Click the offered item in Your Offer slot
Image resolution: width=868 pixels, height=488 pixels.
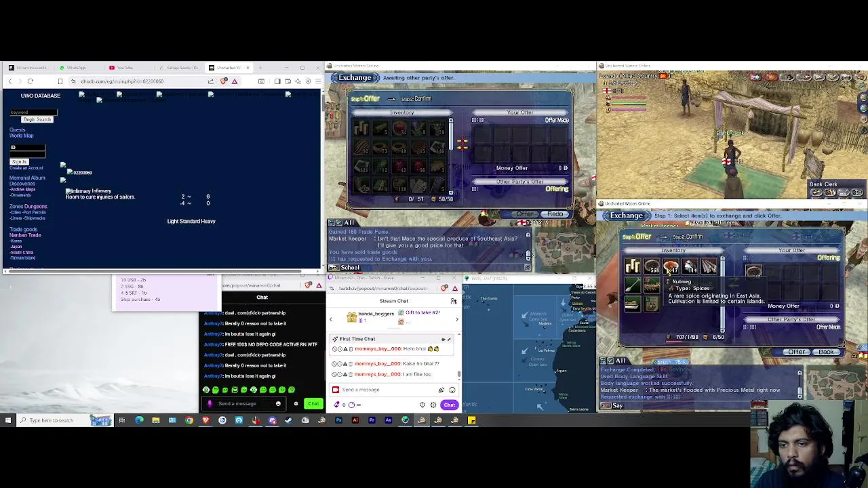coord(753,272)
